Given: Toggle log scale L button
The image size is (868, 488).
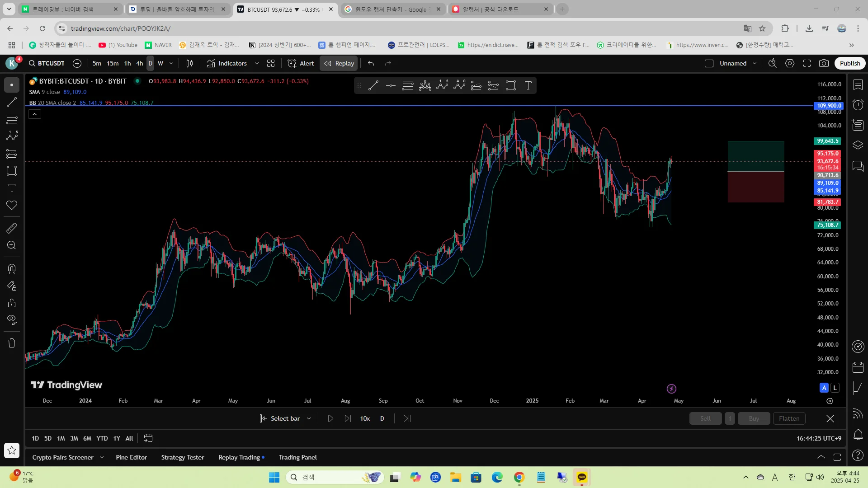Looking at the screenshot, I should coord(835,388).
